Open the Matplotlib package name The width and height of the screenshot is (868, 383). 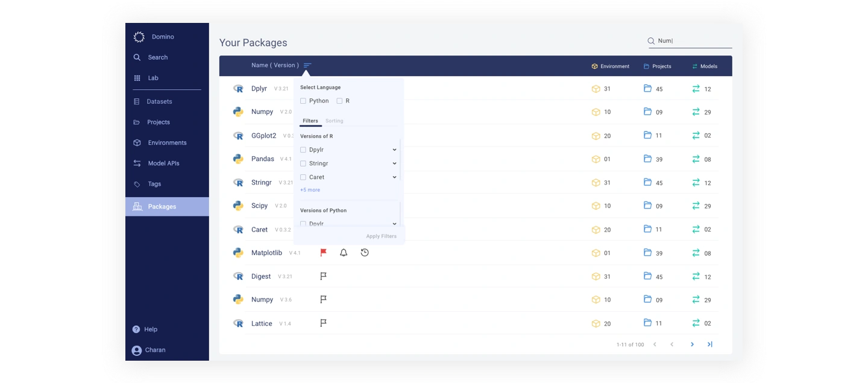pos(266,253)
